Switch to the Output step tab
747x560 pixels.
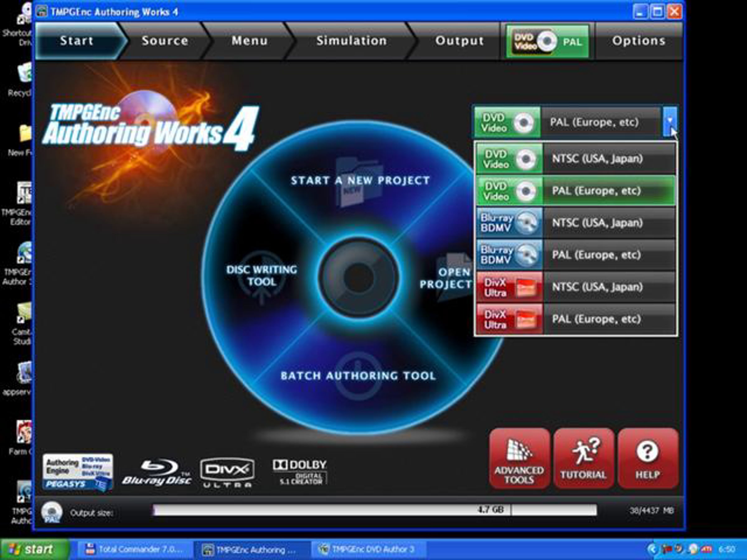[459, 41]
